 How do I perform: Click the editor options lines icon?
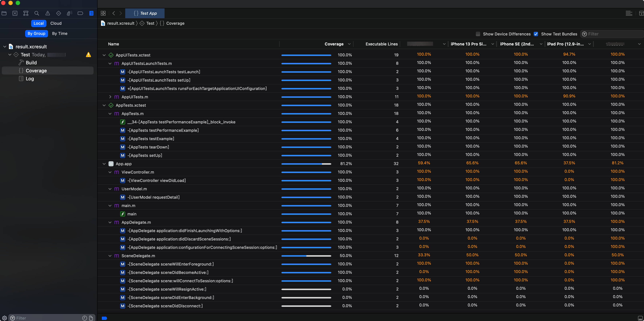click(629, 13)
